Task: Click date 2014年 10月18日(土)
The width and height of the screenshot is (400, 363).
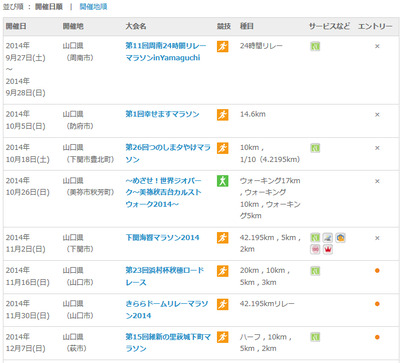Action: tap(27, 153)
